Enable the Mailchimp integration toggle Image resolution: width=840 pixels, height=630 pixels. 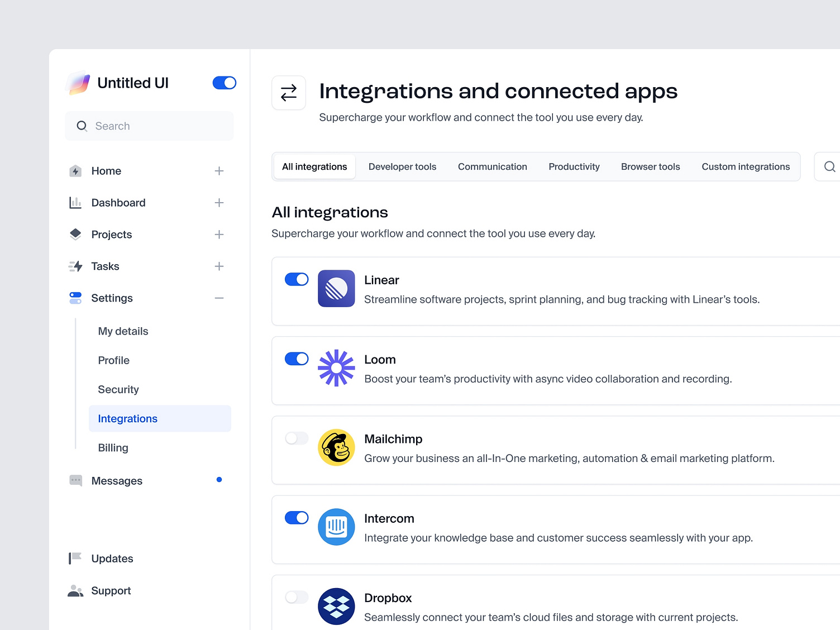(x=297, y=438)
